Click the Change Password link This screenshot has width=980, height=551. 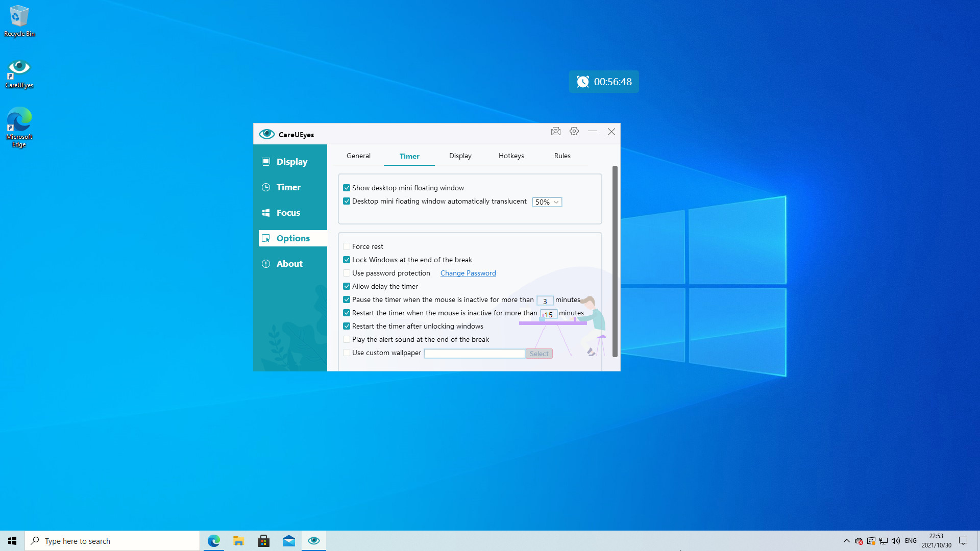(x=468, y=273)
